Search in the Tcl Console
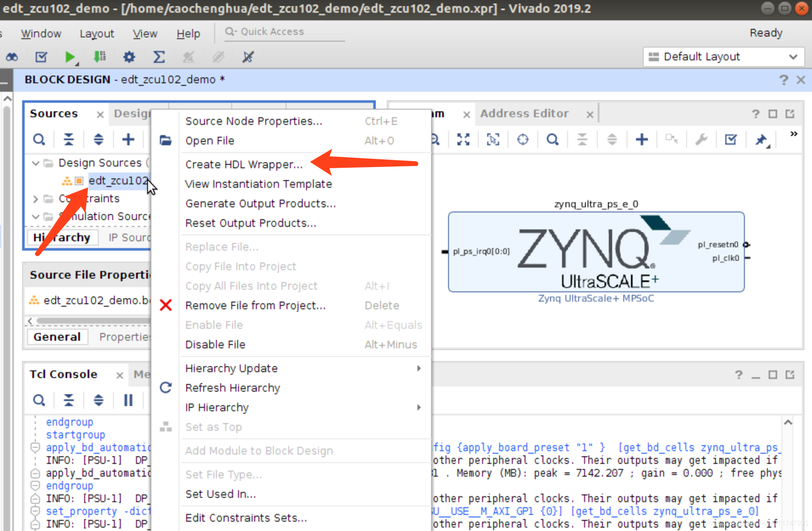Screen dimensions: 812x531 pyautogui.click(x=39, y=400)
